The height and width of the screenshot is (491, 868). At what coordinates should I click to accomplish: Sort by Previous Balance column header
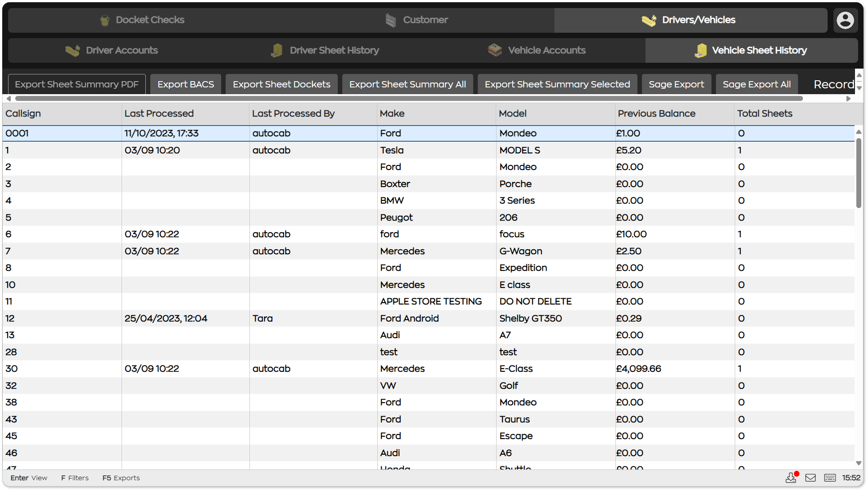[x=675, y=114]
